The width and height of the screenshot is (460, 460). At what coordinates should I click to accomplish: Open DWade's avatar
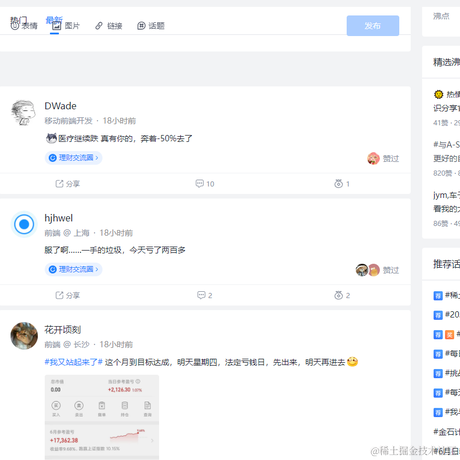(24, 112)
